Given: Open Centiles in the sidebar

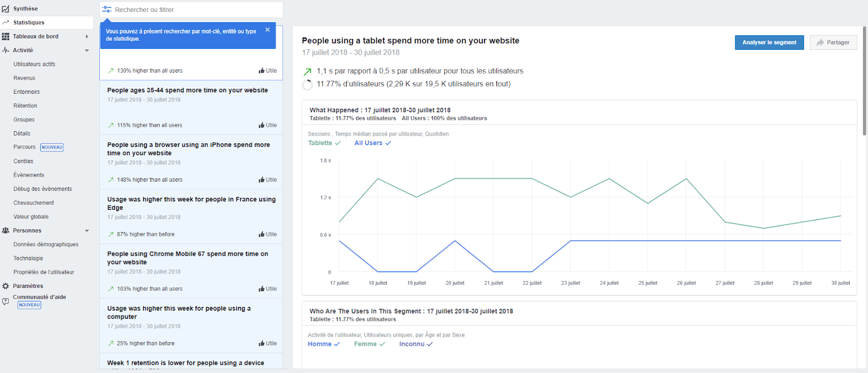Looking at the screenshot, I should pos(23,161).
